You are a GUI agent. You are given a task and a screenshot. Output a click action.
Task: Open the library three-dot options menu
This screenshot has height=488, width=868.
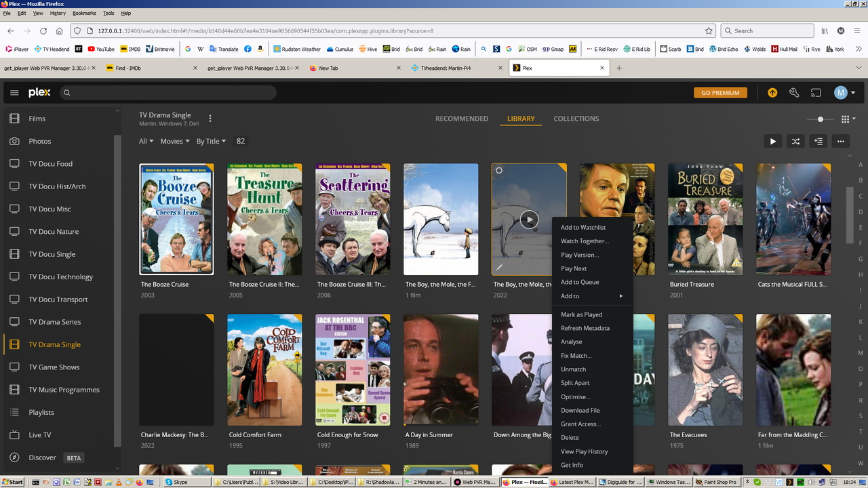pos(210,119)
